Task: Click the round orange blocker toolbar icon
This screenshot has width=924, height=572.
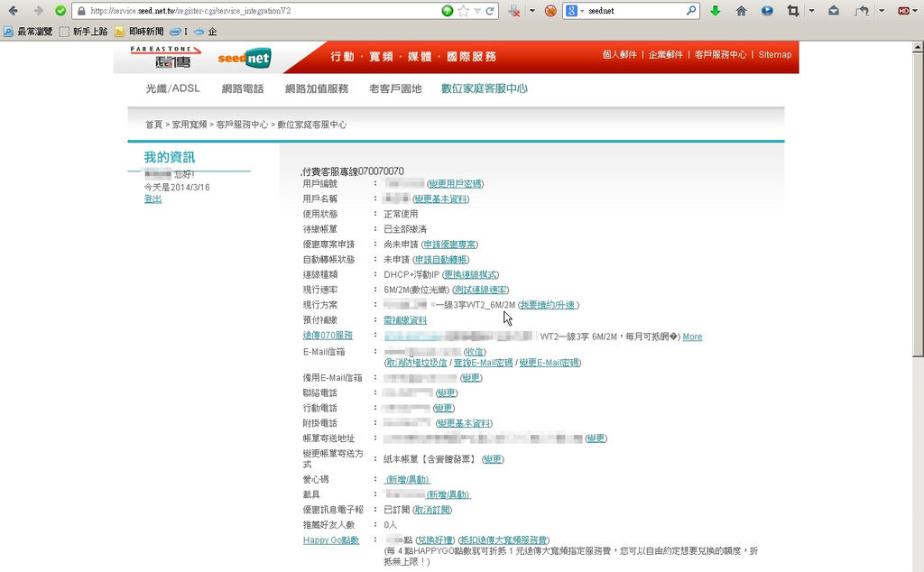Action: [550, 11]
